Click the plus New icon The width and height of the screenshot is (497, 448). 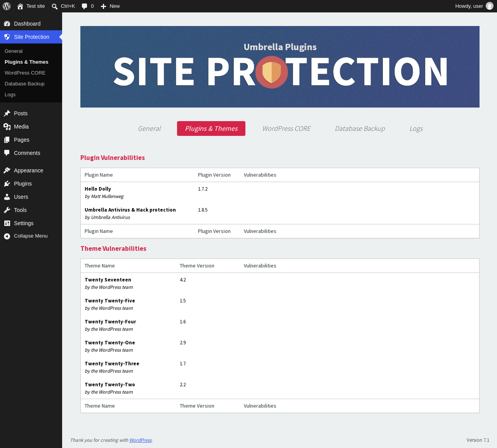click(x=103, y=6)
